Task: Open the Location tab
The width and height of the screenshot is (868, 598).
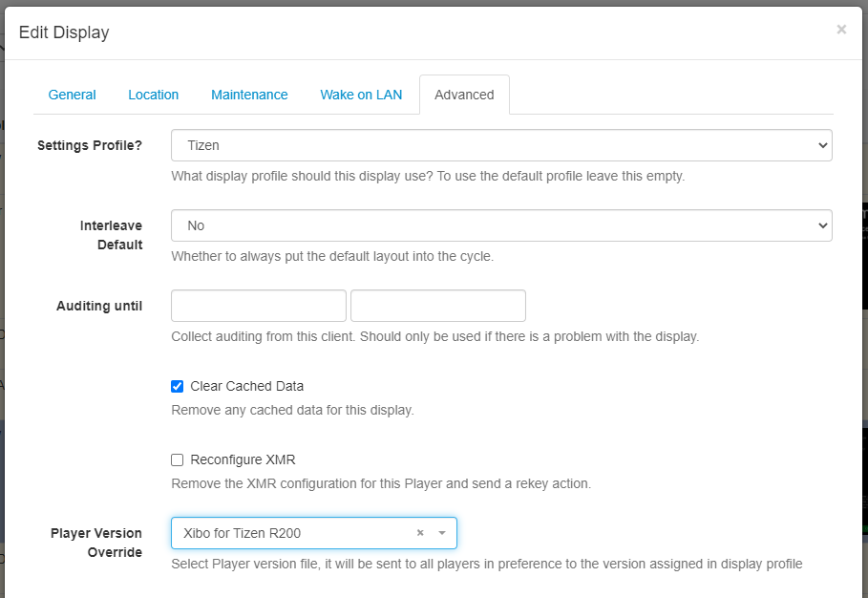Action: click(x=153, y=95)
